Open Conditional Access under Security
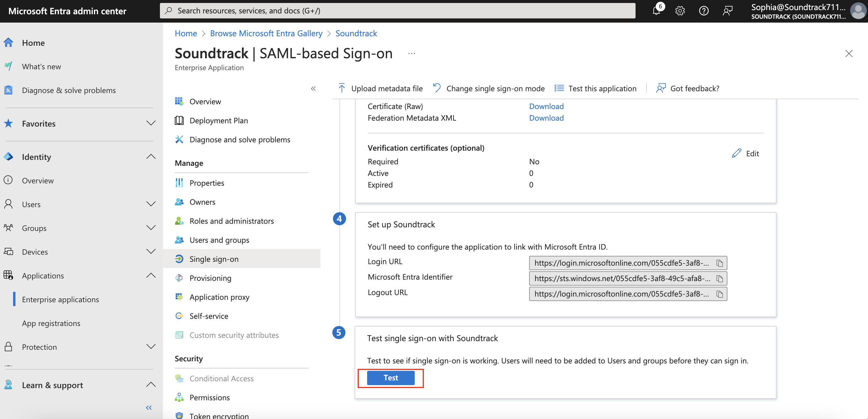 (221, 378)
